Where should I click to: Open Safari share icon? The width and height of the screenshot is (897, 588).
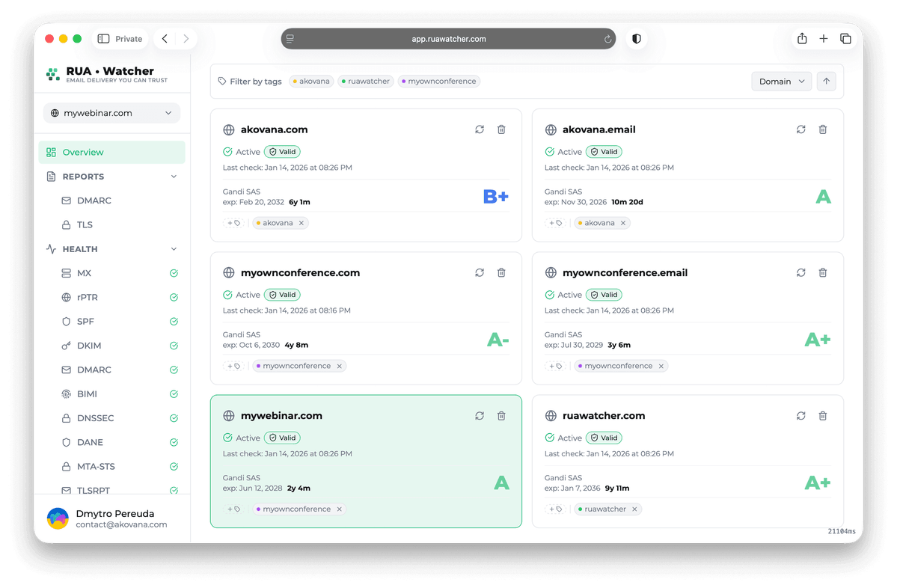pos(802,39)
